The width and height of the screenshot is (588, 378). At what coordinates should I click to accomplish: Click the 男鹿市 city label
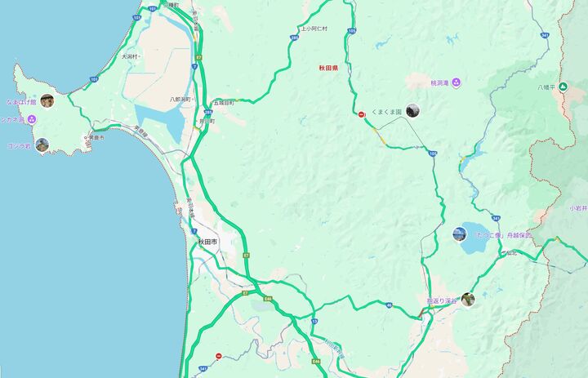[x=96, y=138]
